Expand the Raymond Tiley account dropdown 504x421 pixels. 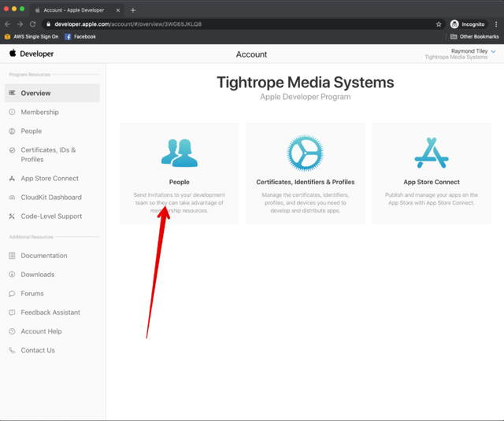pos(494,51)
